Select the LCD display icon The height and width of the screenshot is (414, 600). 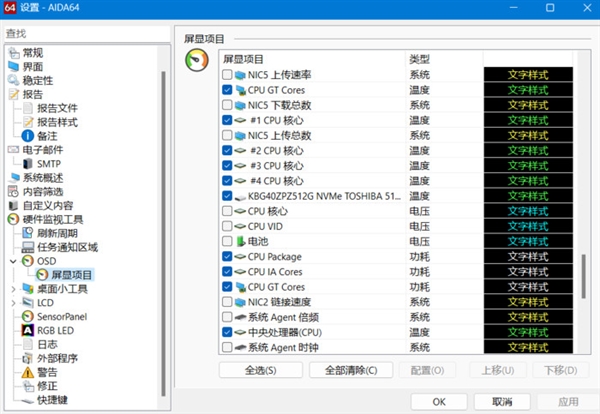point(28,303)
